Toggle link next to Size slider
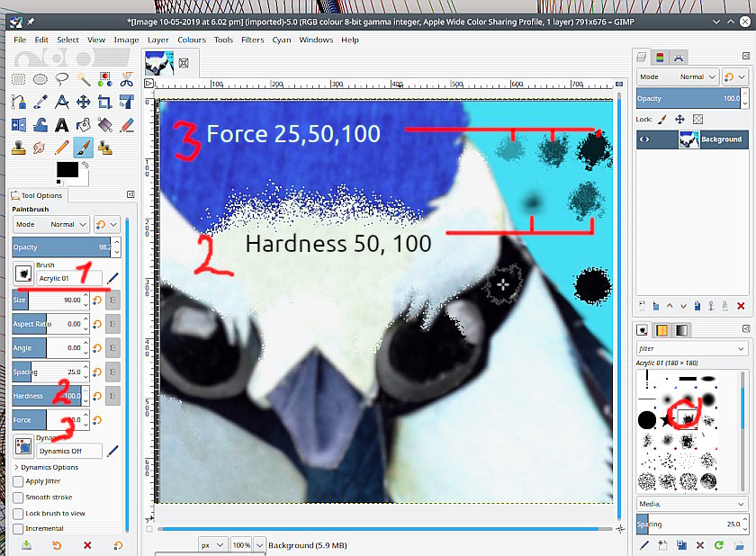Screen dimensions: 756x556 (x=112, y=300)
